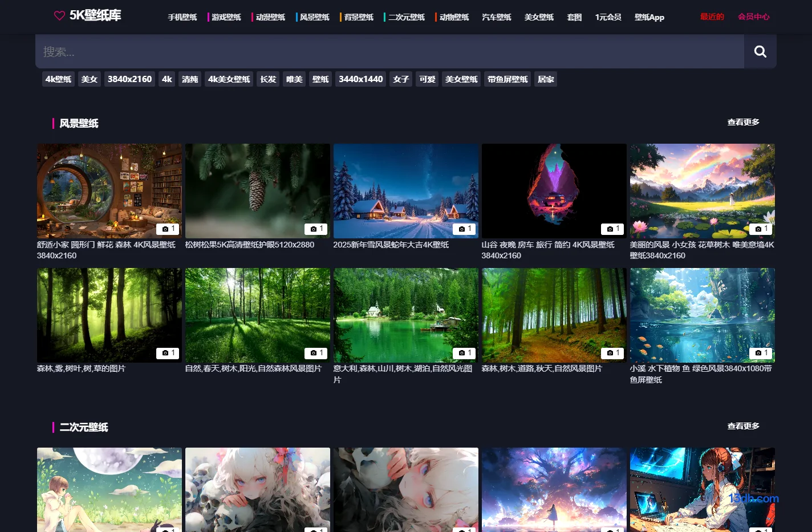Viewport: 812px width, 532px height.
Task: Select the 3440x1440 tag
Action: click(361, 79)
